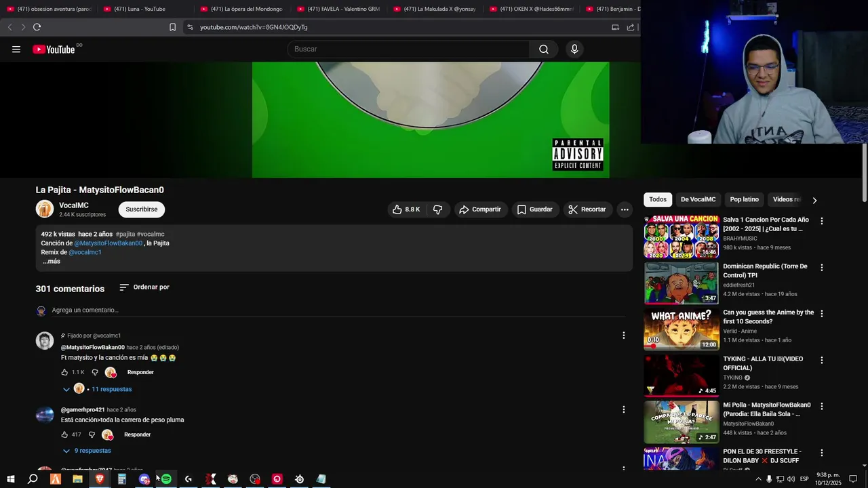Viewport: 868px width, 488px height.
Task: Open Calculator from the taskbar
Action: (122, 479)
